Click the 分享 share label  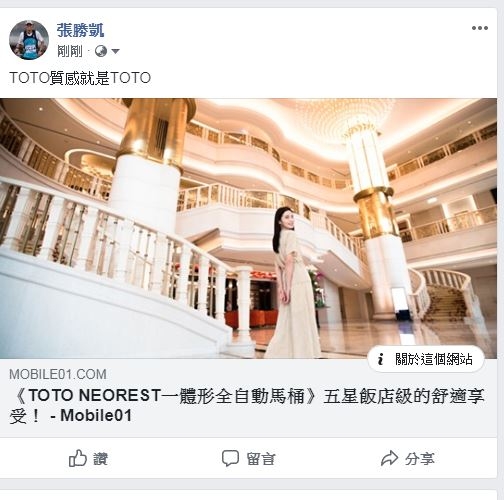click(420, 459)
